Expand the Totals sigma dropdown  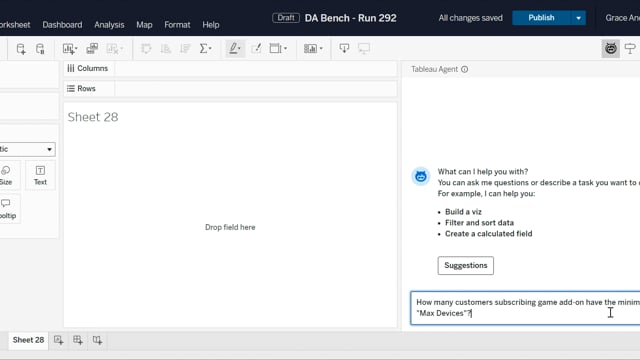[x=205, y=49]
